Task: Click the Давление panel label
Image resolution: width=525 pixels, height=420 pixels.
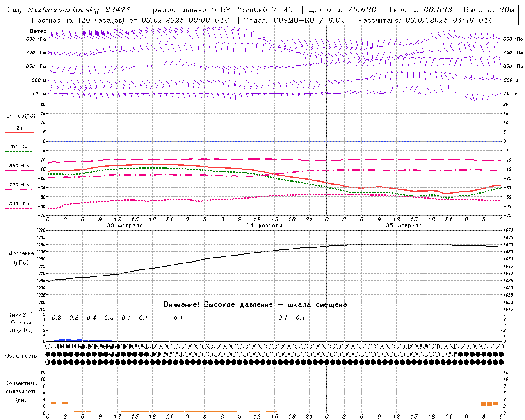Action: tap(21, 253)
